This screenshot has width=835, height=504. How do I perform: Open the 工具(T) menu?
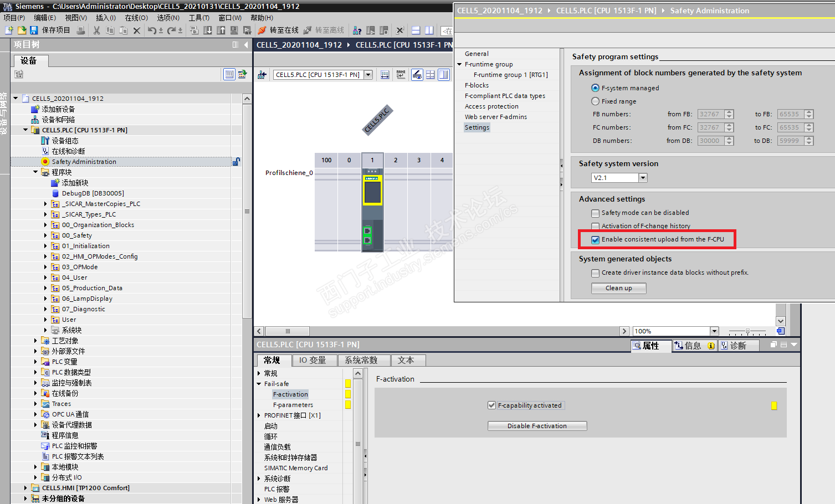199,18
